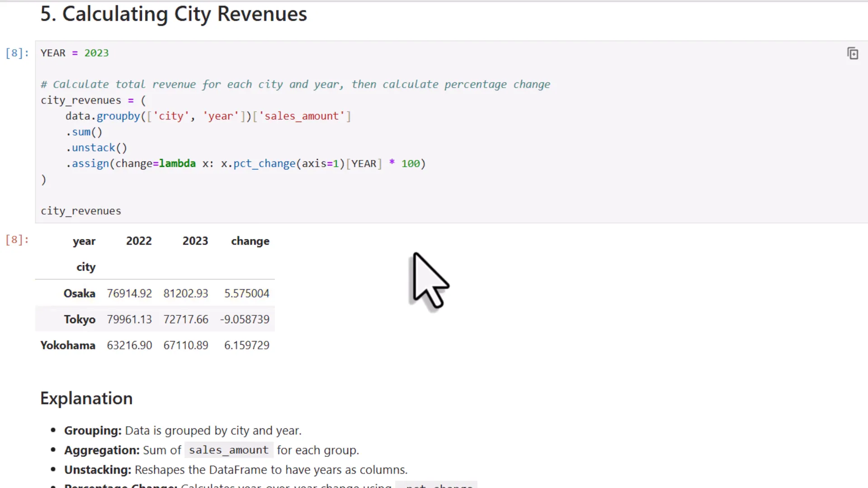
Task: Click the 2022 column header
Action: point(139,241)
